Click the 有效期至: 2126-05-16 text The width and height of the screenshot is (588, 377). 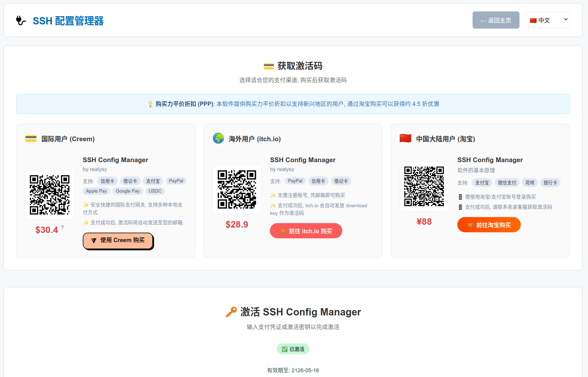(293, 370)
